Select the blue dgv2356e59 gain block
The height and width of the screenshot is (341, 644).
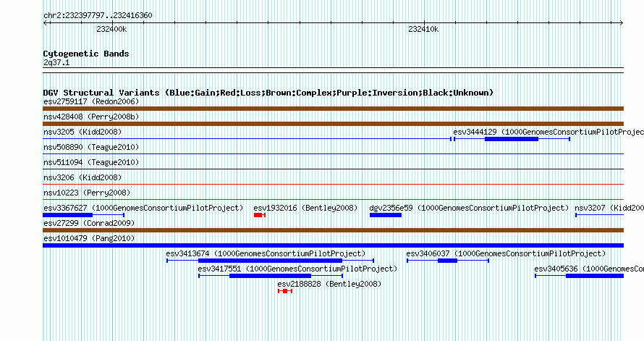point(386,215)
